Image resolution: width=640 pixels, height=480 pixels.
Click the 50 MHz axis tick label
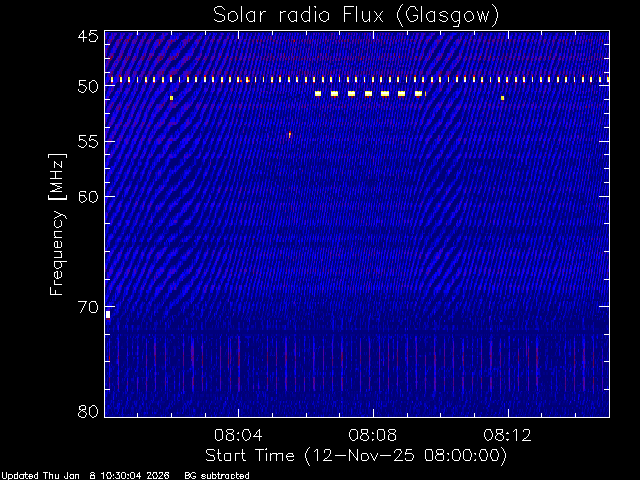88,87
